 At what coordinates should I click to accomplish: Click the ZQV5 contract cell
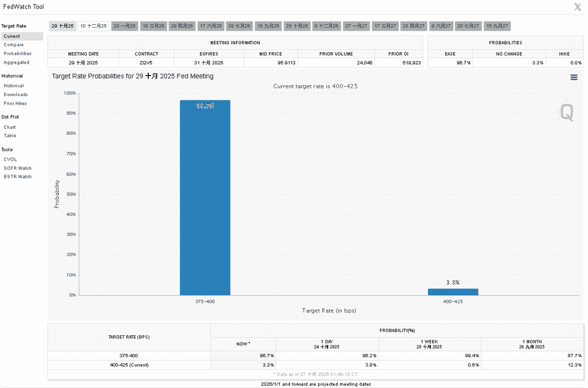point(146,63)
